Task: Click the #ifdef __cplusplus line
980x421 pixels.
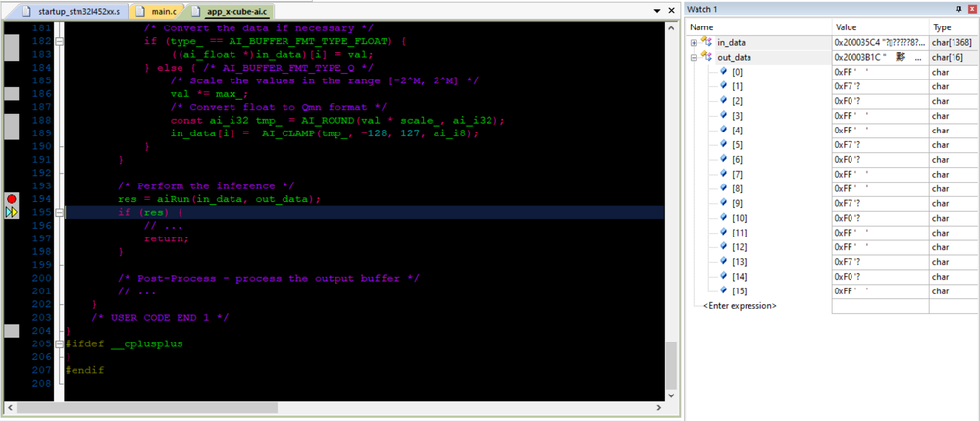Action: point(124,343)
